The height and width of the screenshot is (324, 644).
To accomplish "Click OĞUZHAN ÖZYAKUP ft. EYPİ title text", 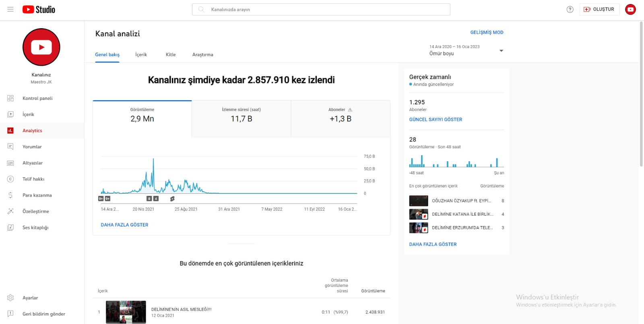I will coord(462,201).
